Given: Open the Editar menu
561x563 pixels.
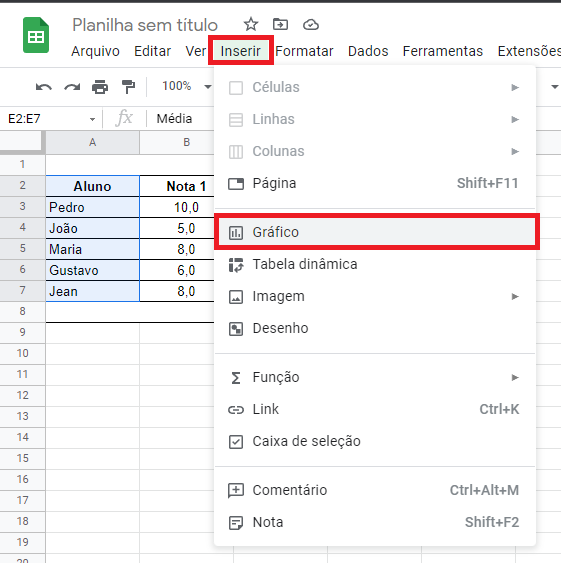Looking at the screenshot, I should 152,51.
